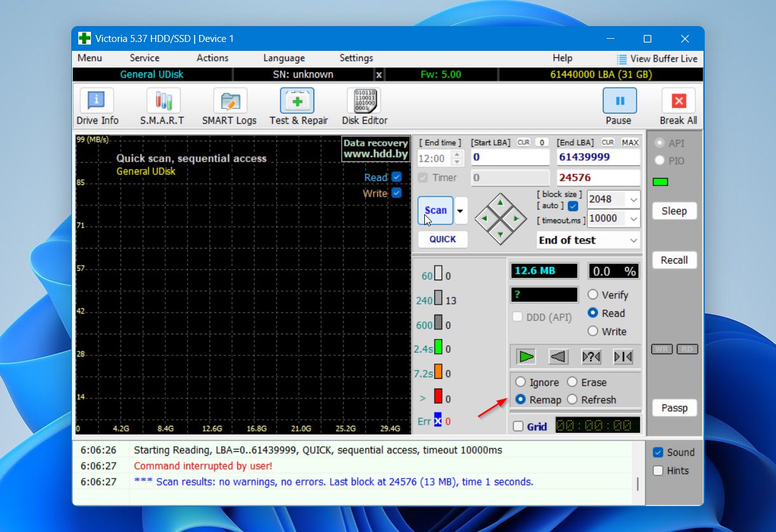Open the End of test dropdown

(x=588, y=240)
